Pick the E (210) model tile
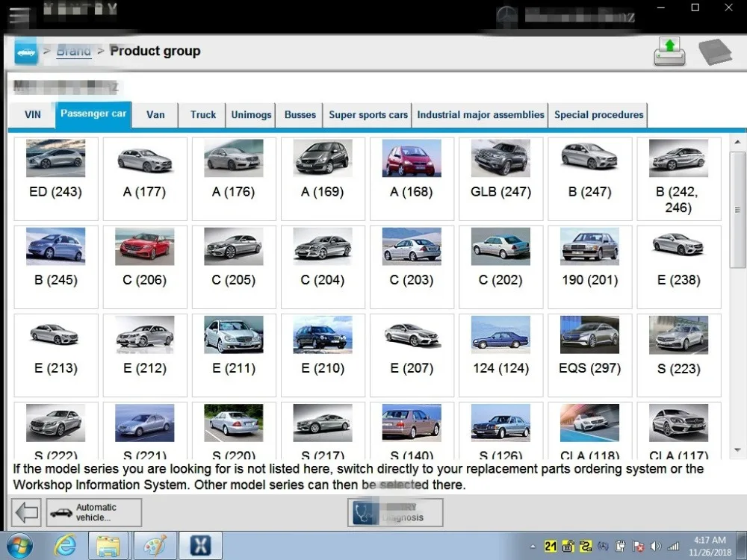This screenshot has width=747, height=560. (x=323, y=355)
